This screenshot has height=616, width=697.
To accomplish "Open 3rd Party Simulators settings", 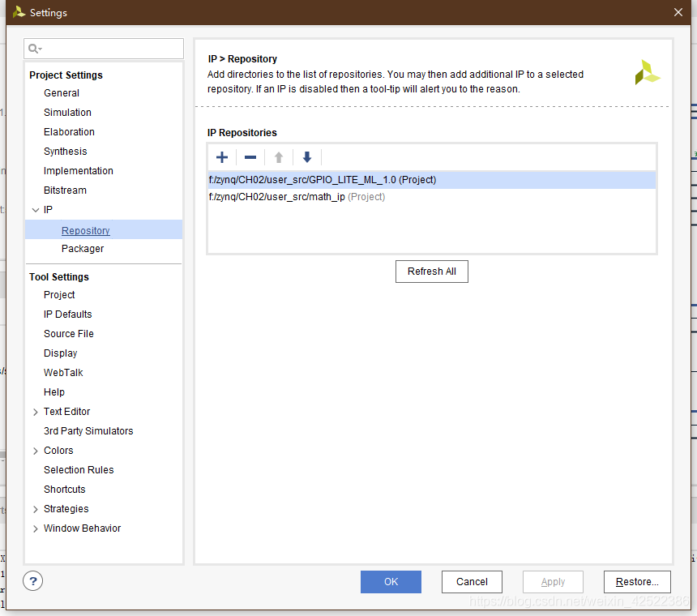I will coord(88,431).
